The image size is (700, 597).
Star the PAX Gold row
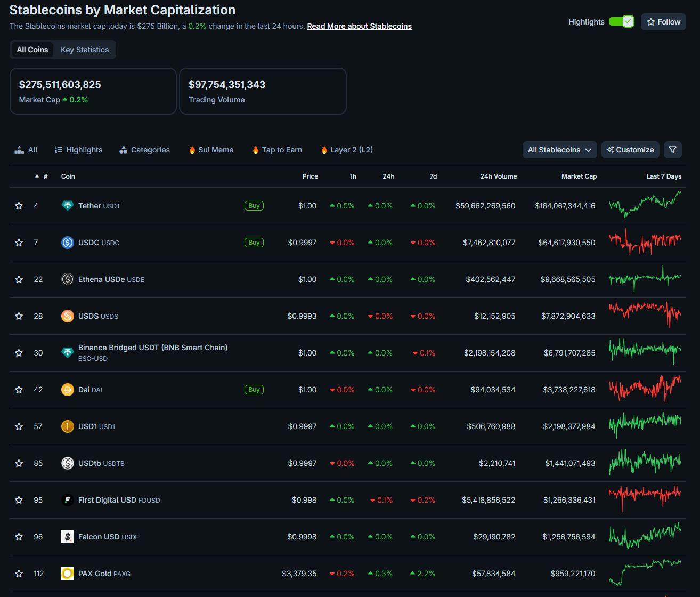(x=19, y=574)
